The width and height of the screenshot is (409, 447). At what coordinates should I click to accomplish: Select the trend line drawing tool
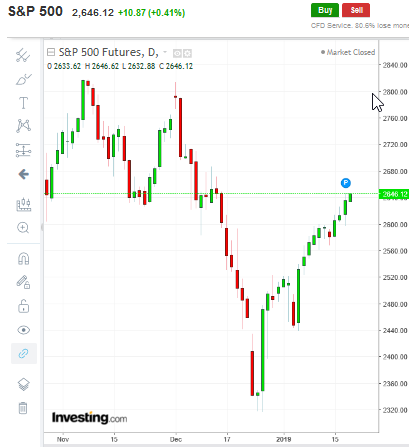[x=23, y=55]
